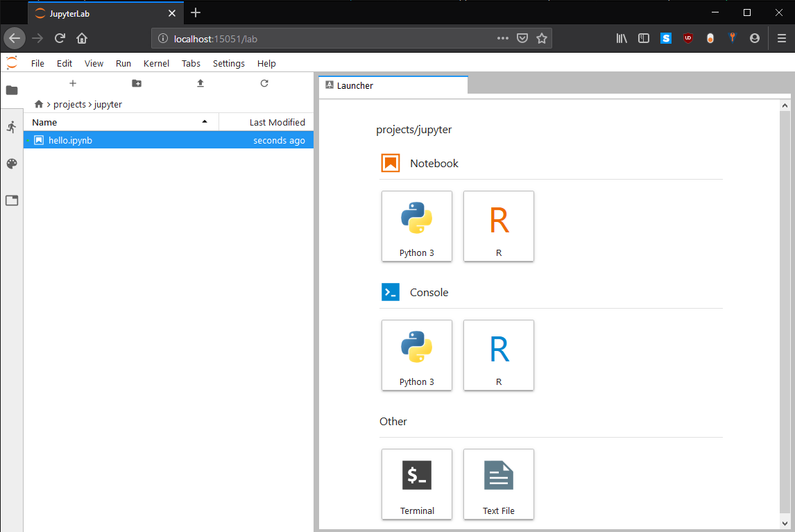
Task: Open the Firefox Library icon
Action: [622, 38]
